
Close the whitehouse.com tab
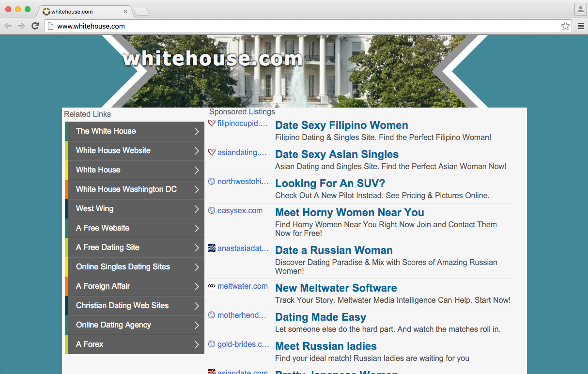(126, 12)
